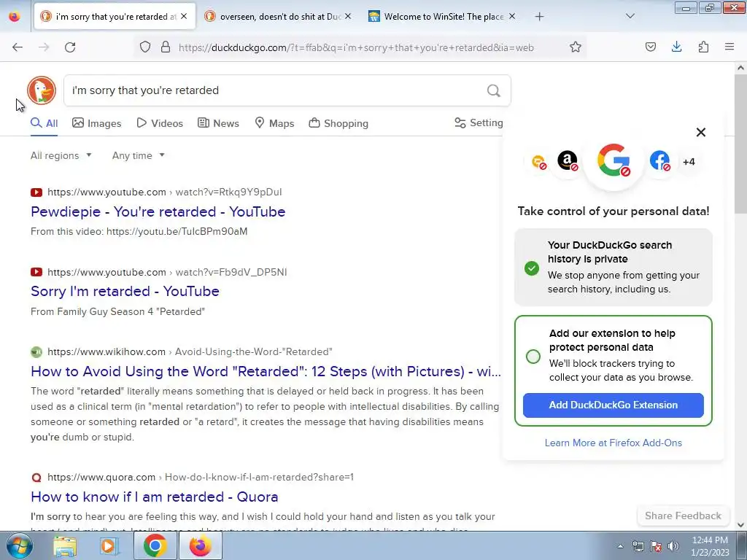Click the Firefox address bar URL

click(356, 47)
